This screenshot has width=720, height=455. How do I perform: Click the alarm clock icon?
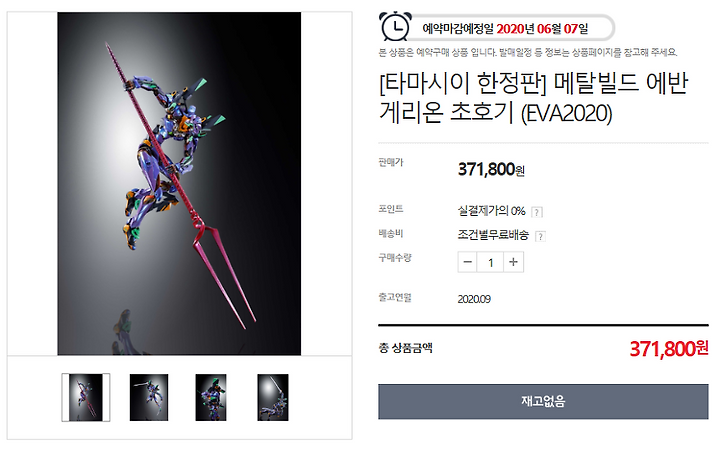395,27
